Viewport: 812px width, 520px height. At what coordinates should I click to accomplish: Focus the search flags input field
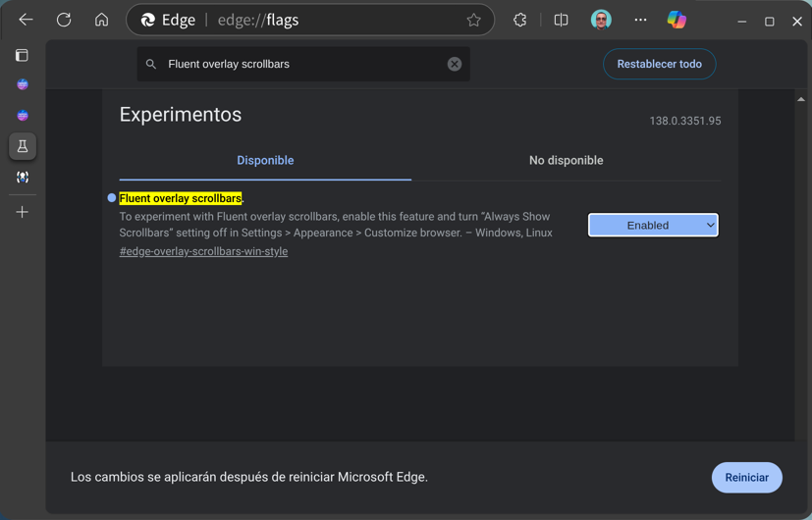[303, 64]
